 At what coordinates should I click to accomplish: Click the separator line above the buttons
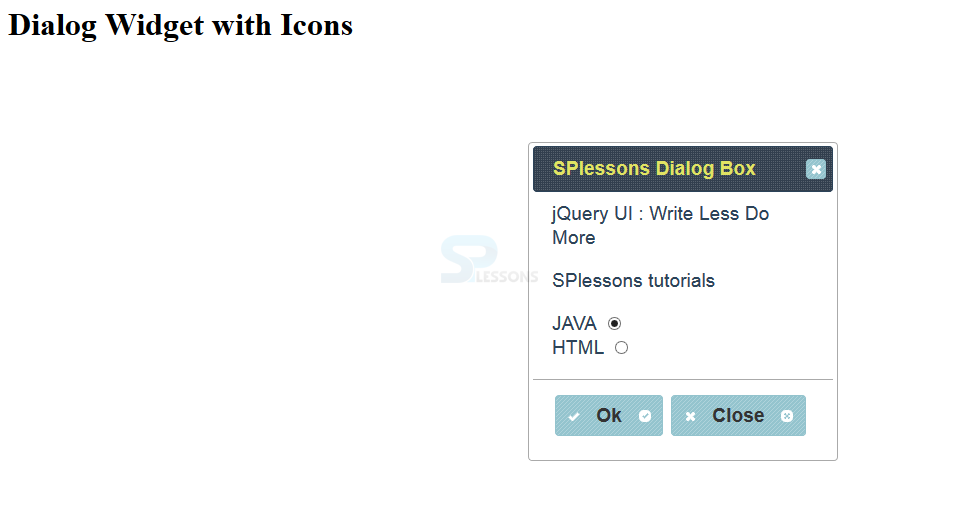click(683, 379)
